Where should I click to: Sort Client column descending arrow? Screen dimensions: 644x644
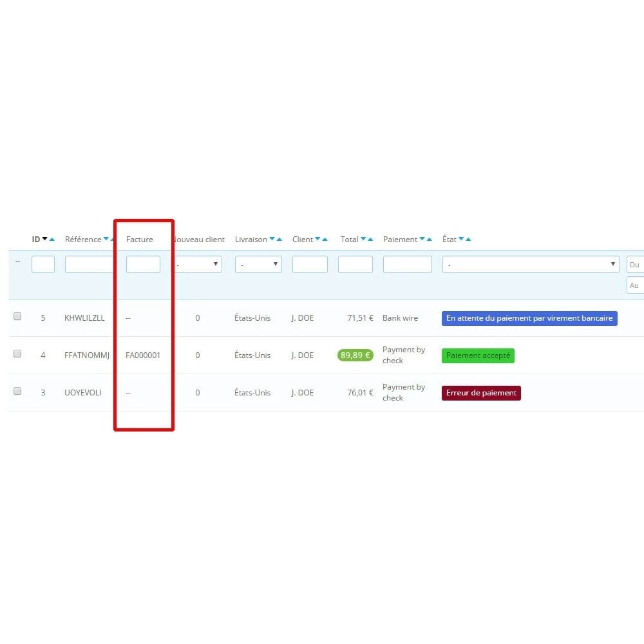tap(317, 239)
